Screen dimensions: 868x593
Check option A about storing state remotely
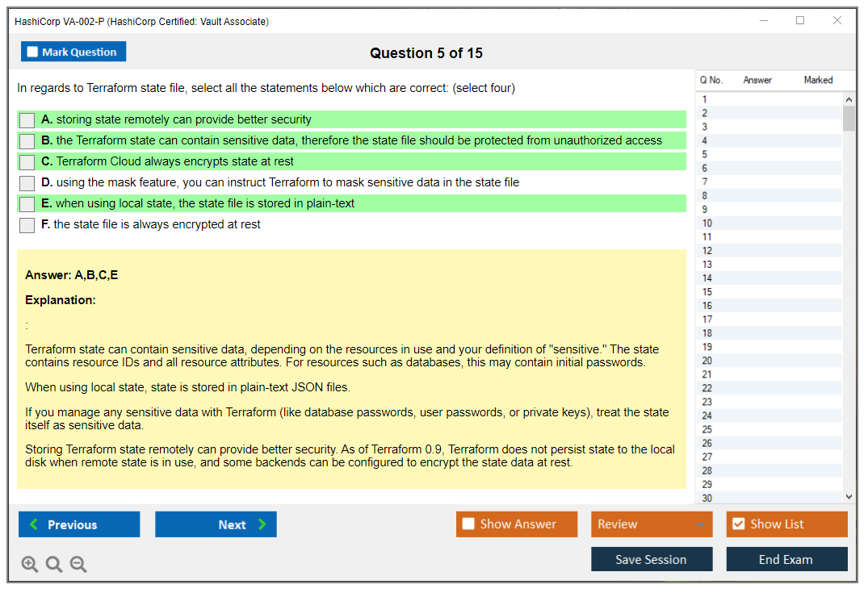27,120
